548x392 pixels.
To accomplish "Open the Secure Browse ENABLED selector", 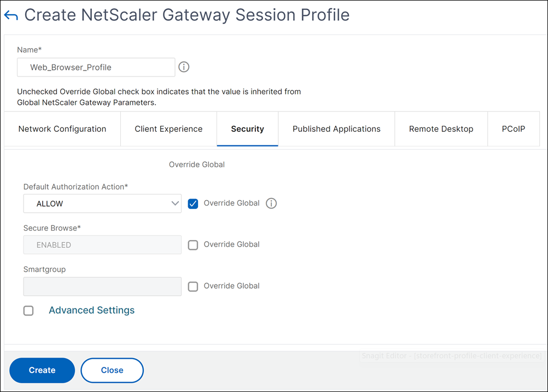I will [x=102, y=244].
